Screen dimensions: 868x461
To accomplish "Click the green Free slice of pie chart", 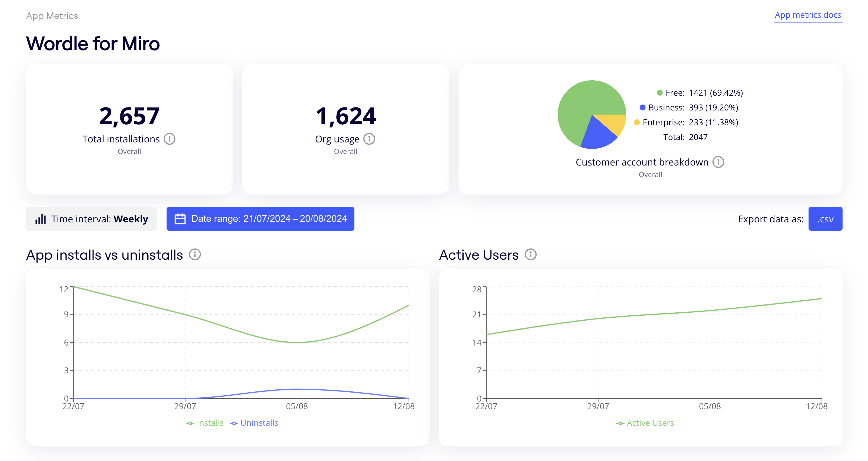I will point(580,105).
